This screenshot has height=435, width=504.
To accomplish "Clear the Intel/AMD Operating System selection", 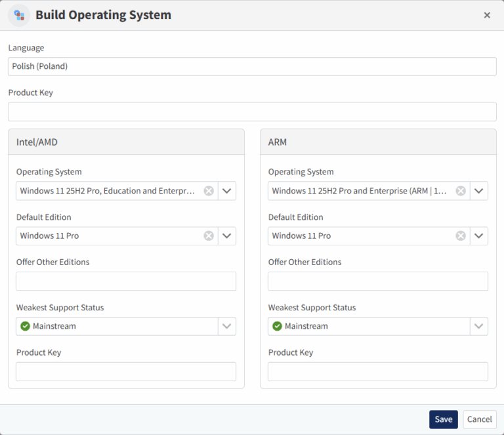I will (x=209, y=191).
